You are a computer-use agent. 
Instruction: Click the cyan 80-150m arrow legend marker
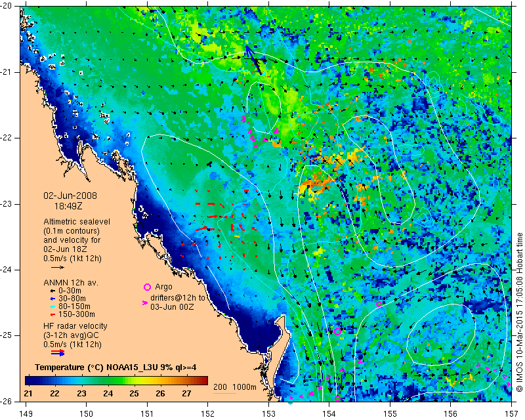[x=52, y=306]
